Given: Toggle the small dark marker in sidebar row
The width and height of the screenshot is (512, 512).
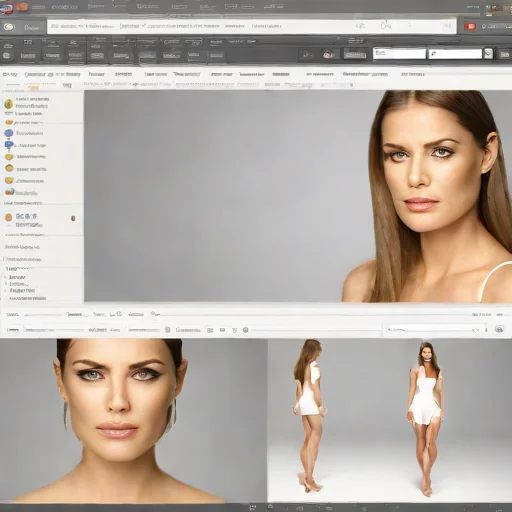Looking at the screenshot, I should (73, 218).
